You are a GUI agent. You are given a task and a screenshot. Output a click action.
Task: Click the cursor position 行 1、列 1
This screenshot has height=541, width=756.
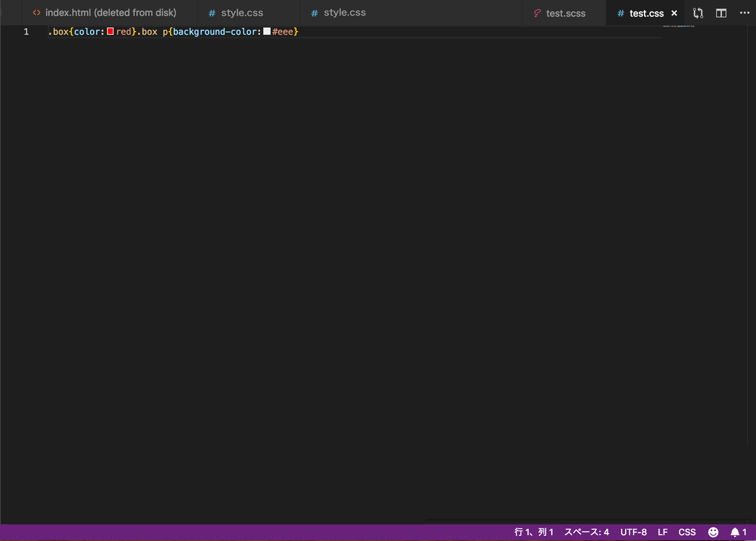pos(534,532)
